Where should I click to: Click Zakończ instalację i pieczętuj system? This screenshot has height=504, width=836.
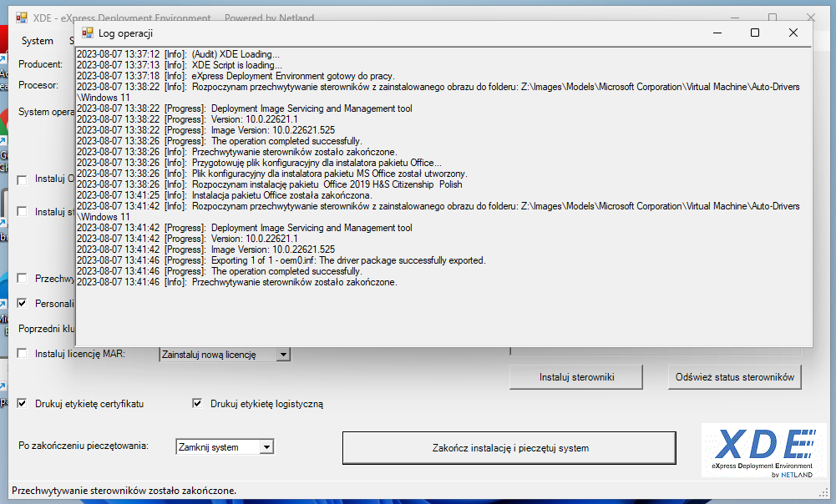click(x=509, y=448)
